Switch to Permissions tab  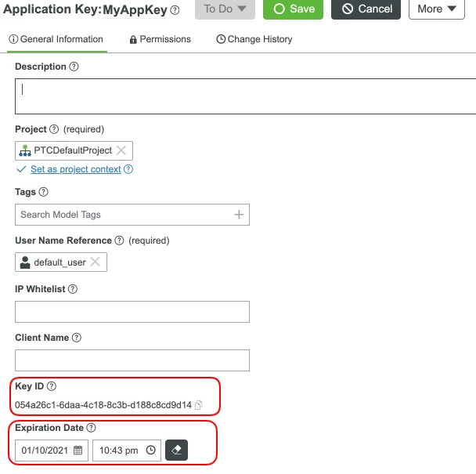[x=160, y=39]
